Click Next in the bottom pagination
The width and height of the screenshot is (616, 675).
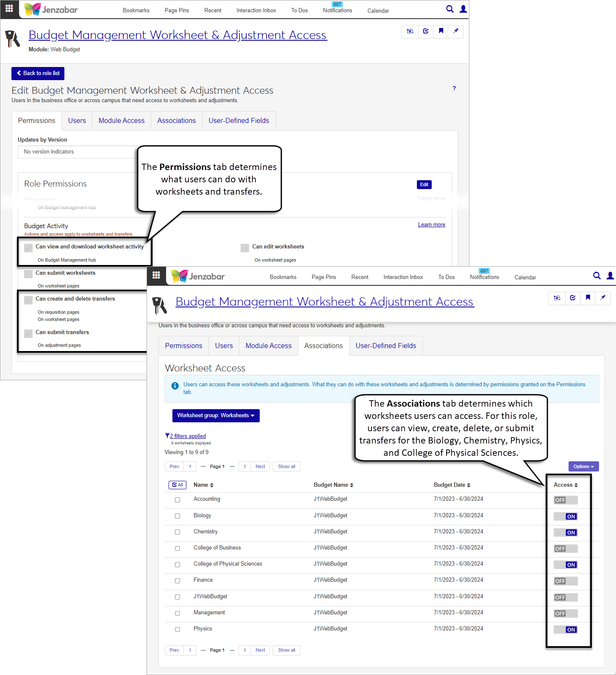[x=260, y=650]
